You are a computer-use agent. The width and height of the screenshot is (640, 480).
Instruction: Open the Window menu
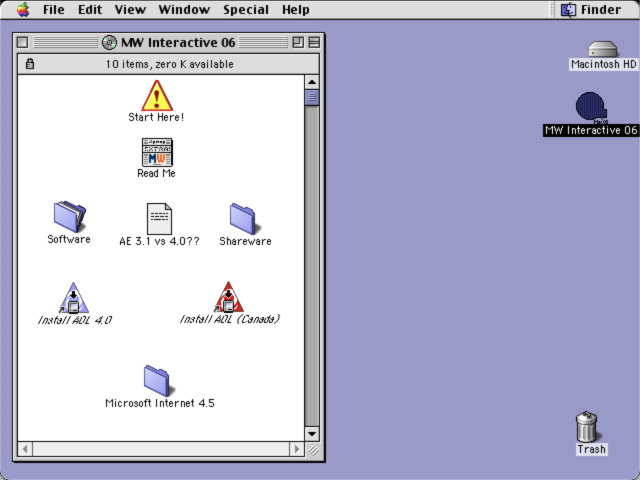184,9
